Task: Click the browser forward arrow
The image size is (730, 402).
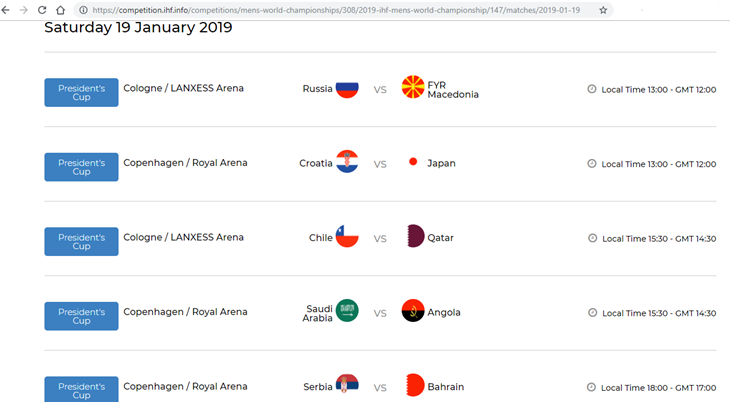Action: [24, 10]
